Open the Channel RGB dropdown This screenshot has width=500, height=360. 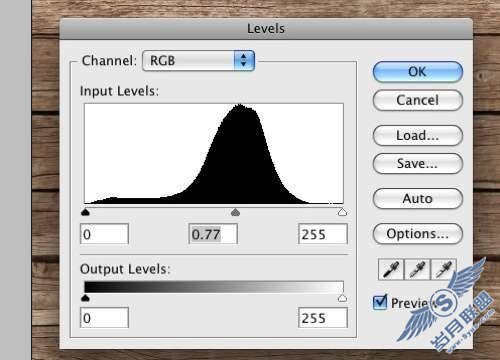(x=198, y=61)
